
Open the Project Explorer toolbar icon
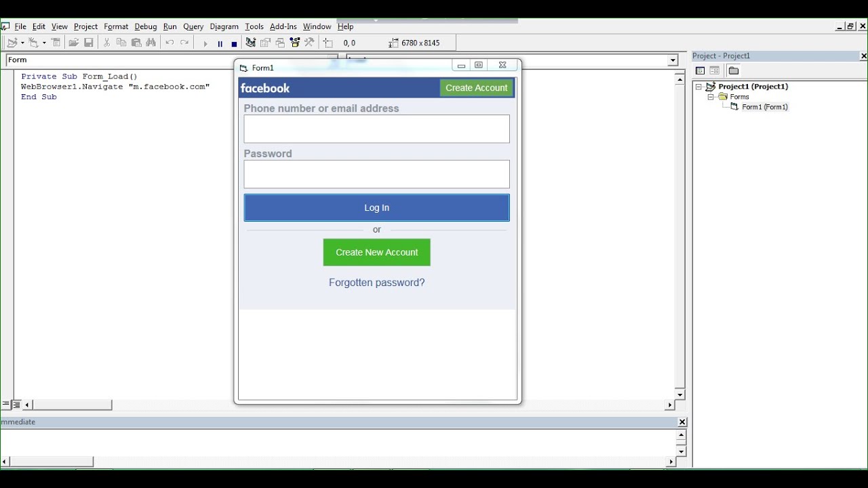click(251, 43)
